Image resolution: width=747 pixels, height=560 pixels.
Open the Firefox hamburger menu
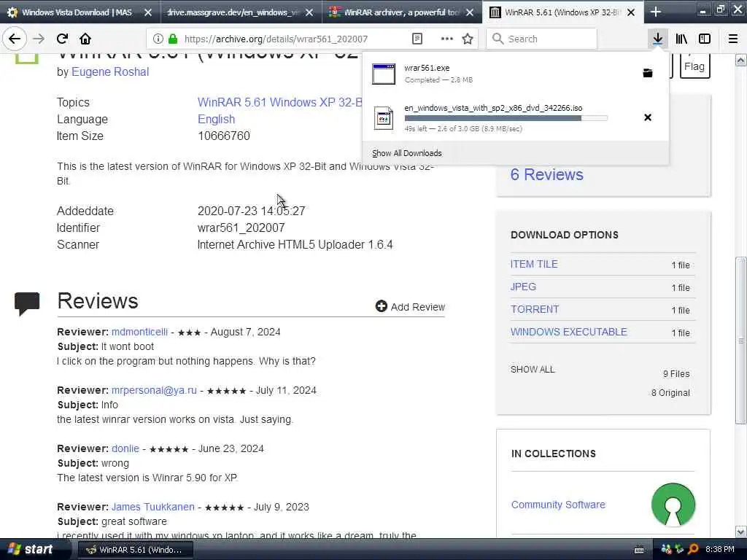(x=733, y=39)
